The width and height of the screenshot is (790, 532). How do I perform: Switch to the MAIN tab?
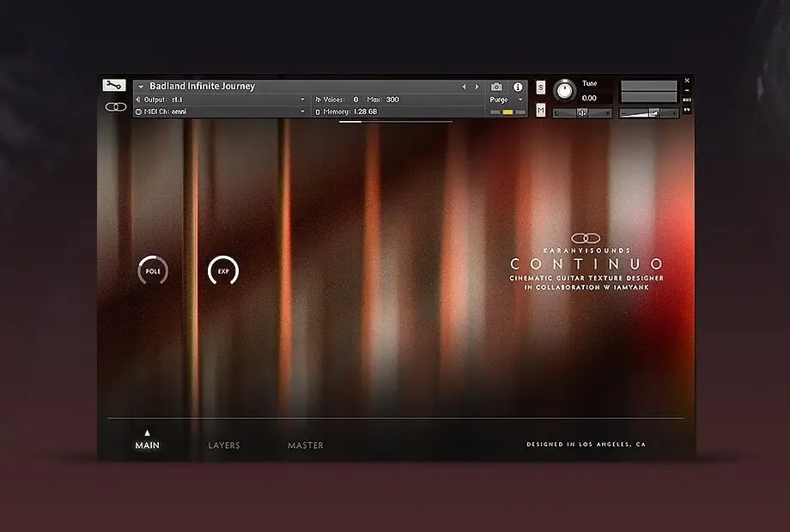pos(147,445)
